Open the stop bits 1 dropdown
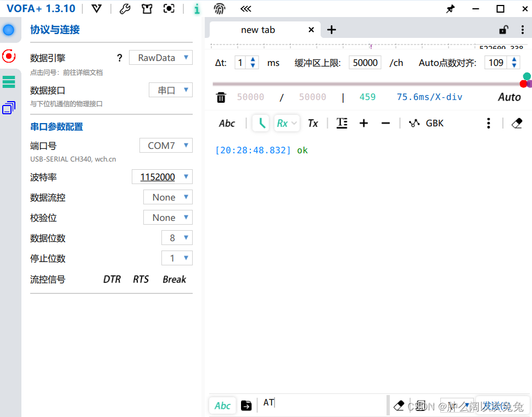Image resolution: width=532 pixels, height=417 pixels. click(x=177, y=258)
